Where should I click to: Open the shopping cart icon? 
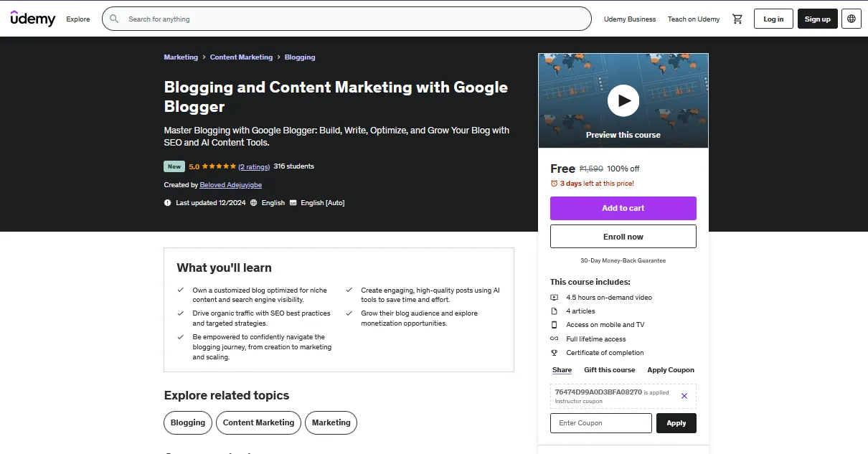[737, 19]
